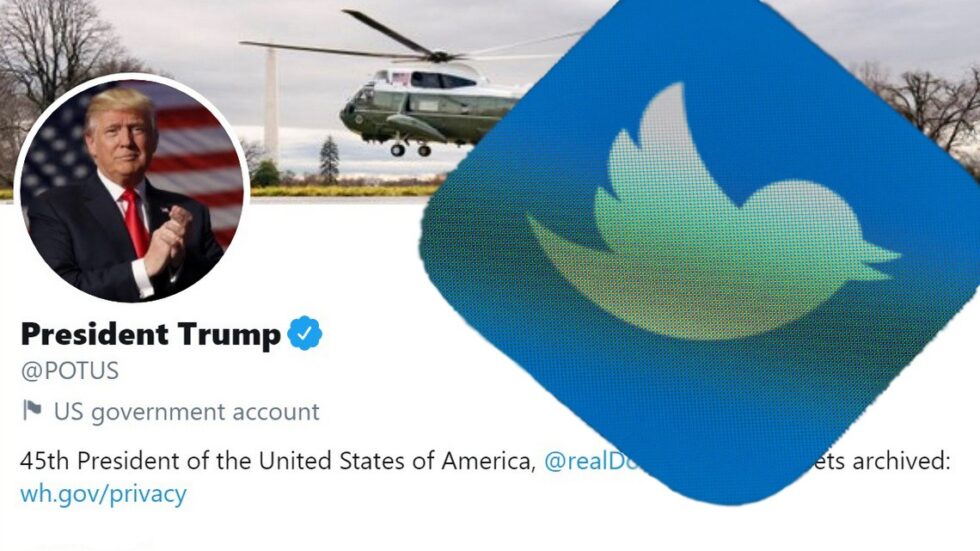This screenshot has width=980, height=551.
Task: Follow the @realDo mention link in bio
Action: pyautogui.click(x=591, y=461)
